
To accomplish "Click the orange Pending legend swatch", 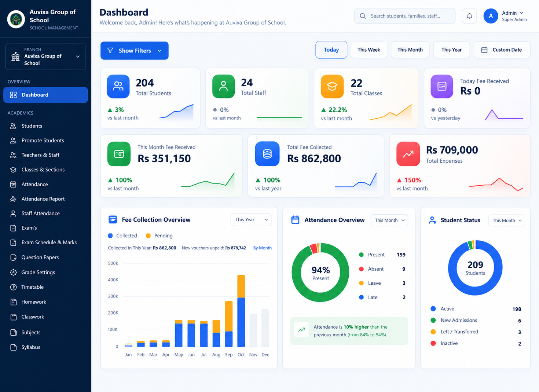I will point(148,236).
